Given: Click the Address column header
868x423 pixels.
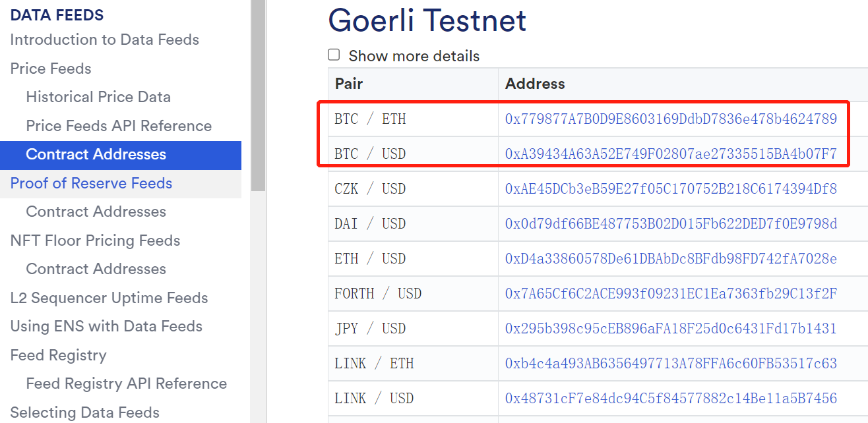Looking at the screenshot, I should 683,84.
